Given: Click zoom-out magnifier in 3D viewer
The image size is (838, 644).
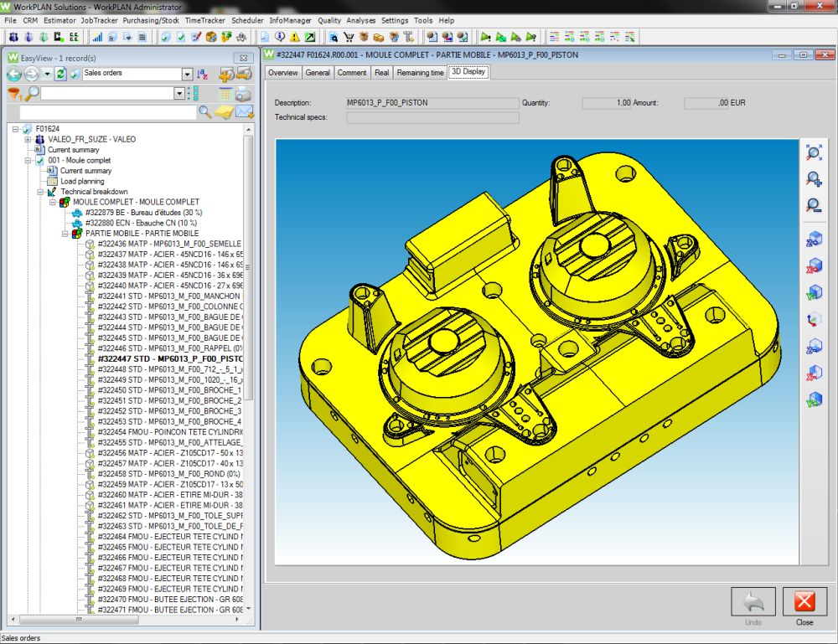Looking at the screenshot, I should (814, 205).
